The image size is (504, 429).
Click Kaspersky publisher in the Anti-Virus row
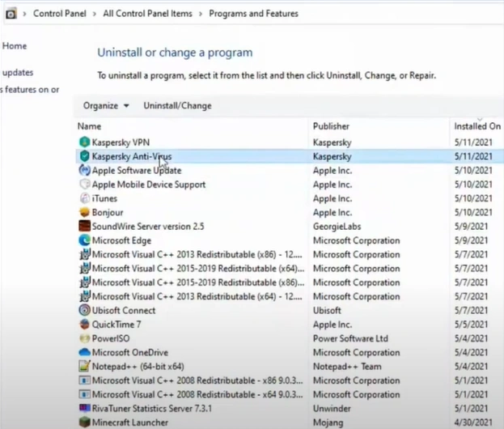(332, 156)
